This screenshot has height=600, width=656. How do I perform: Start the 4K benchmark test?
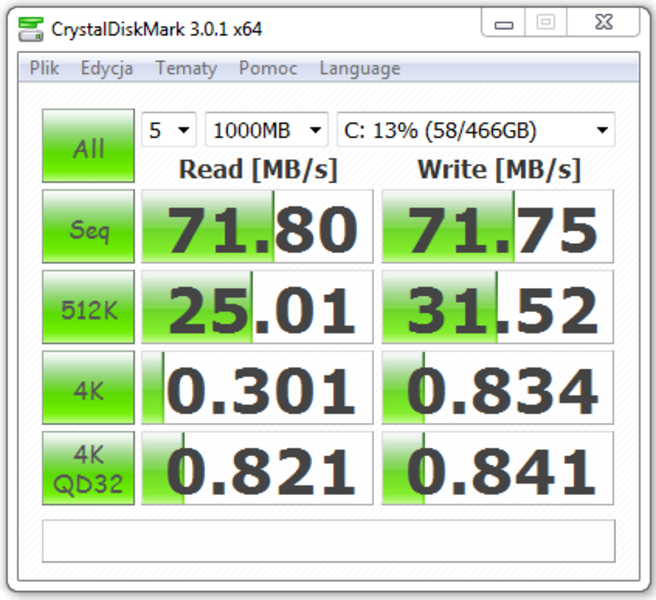[x=88, y=387]
